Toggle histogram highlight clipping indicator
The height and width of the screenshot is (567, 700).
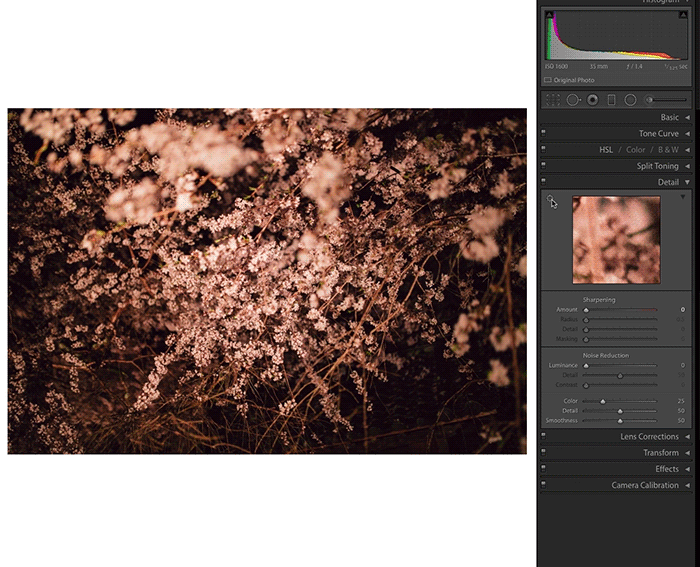(x=683, y=15)
